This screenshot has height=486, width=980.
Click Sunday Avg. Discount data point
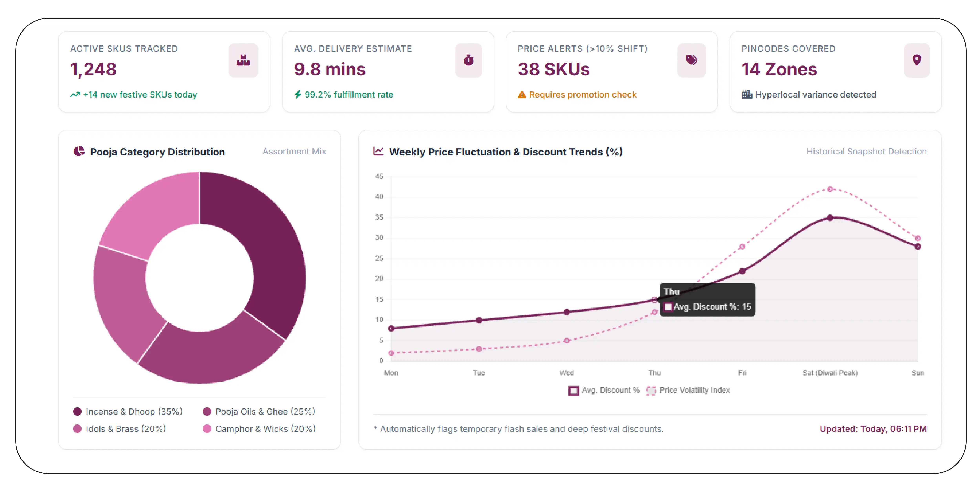coord(918,247)
